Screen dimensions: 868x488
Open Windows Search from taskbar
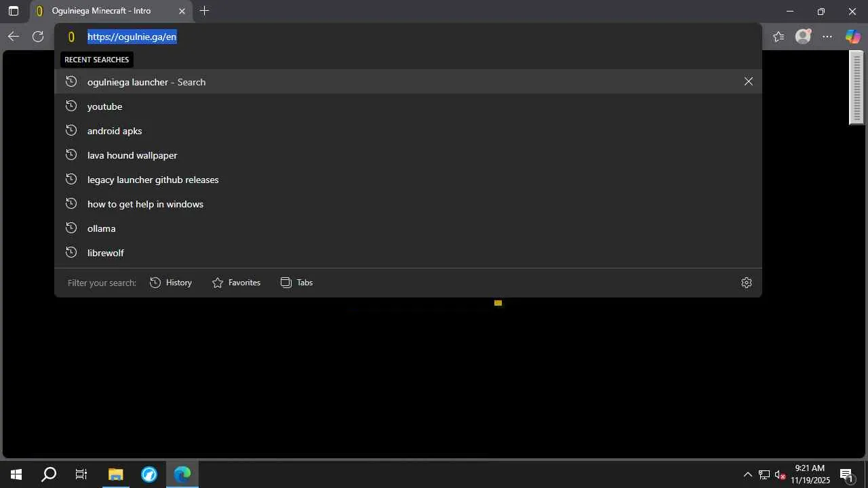[49, 474]
